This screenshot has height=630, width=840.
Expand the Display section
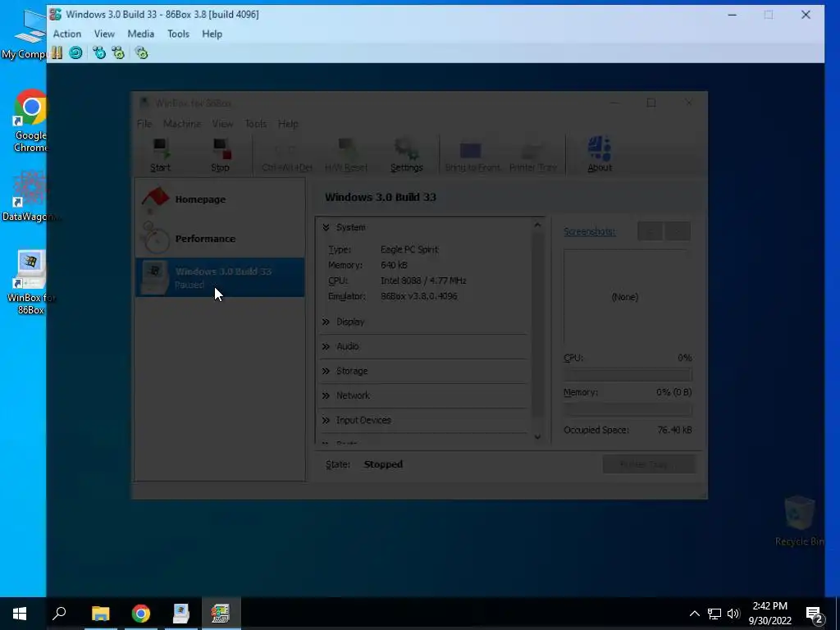click(326, 322)
